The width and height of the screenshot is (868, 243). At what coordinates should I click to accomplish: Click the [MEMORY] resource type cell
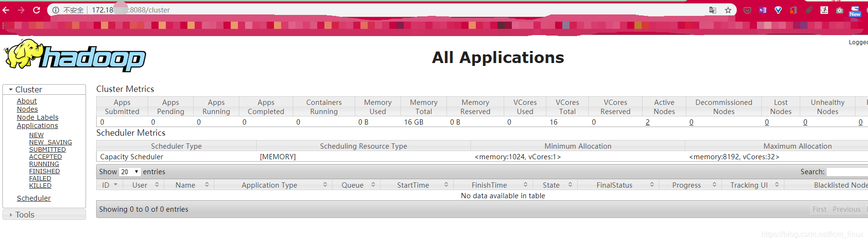click(278, 157)
